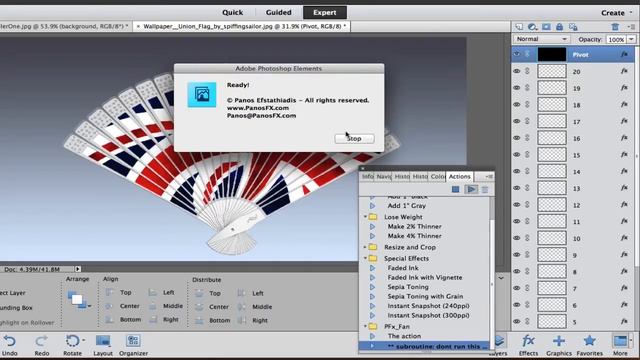Image resolution: width=640 pixels, height=360 pixels.
Task: Select 'The action' under PFx_Fan
Action: point(404,336)
